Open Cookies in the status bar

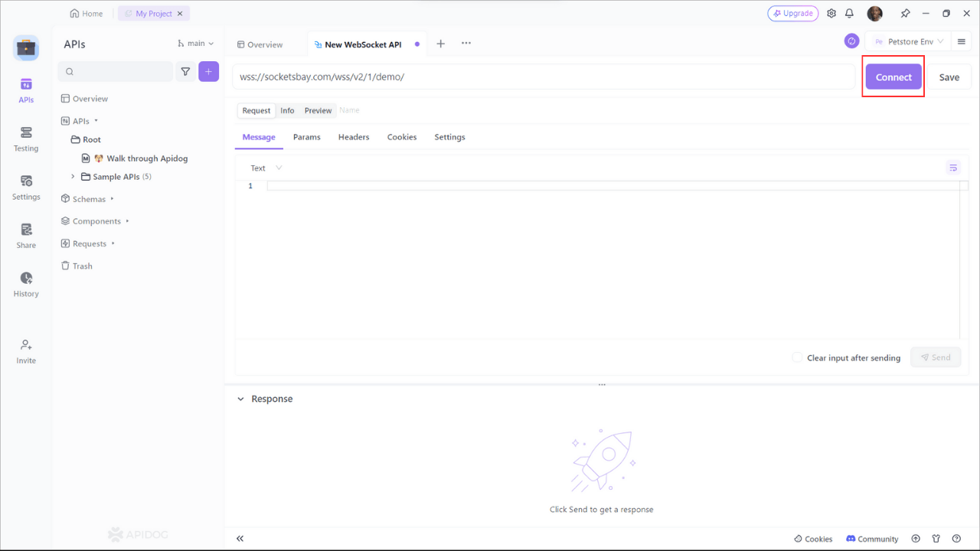pyautogui.click(x=813, y=539)
